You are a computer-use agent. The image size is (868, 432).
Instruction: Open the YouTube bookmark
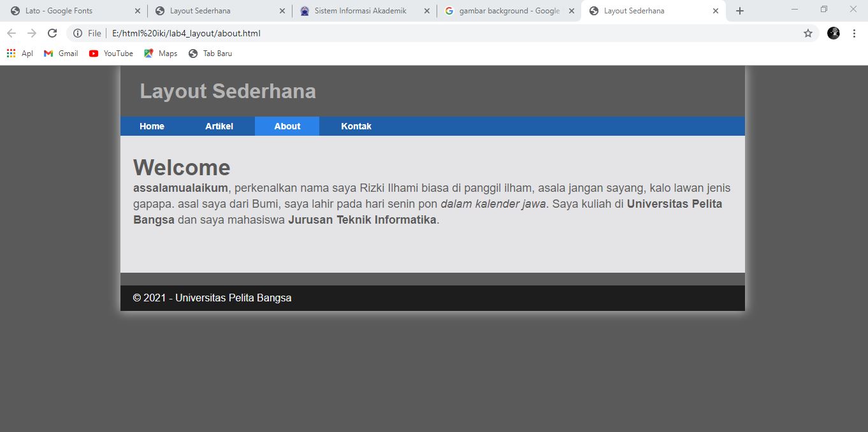[110, 54]
